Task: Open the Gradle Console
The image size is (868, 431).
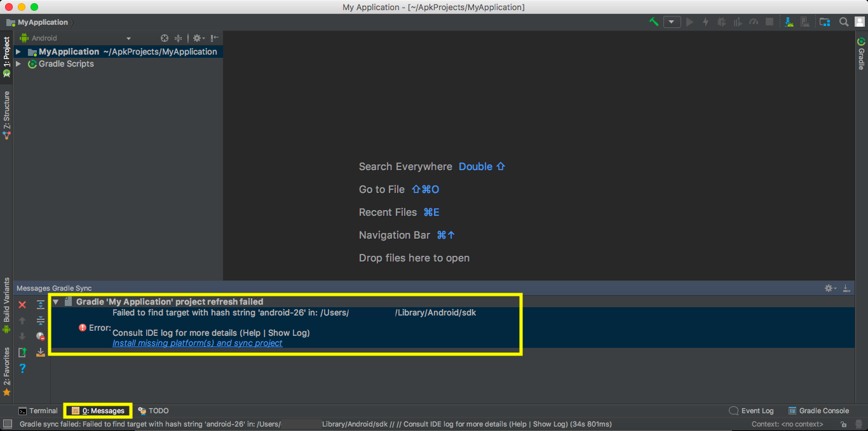Action: (x=818, y=411)
